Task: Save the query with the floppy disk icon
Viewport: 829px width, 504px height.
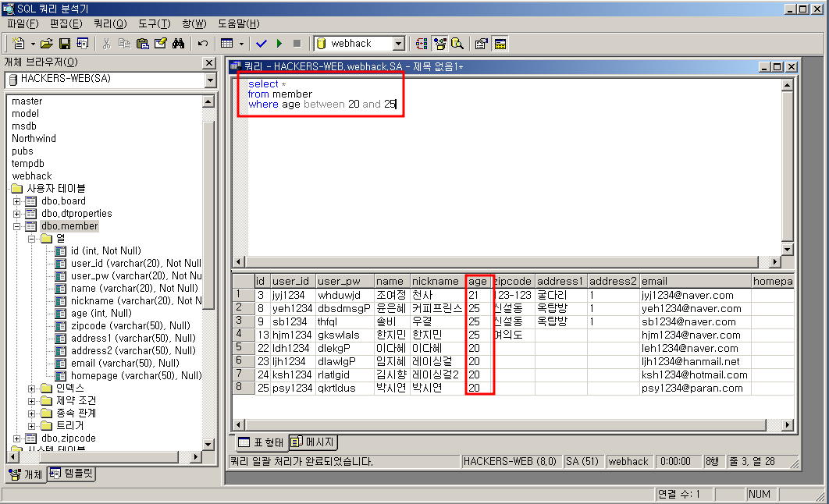Action: [x=65, y=44]
